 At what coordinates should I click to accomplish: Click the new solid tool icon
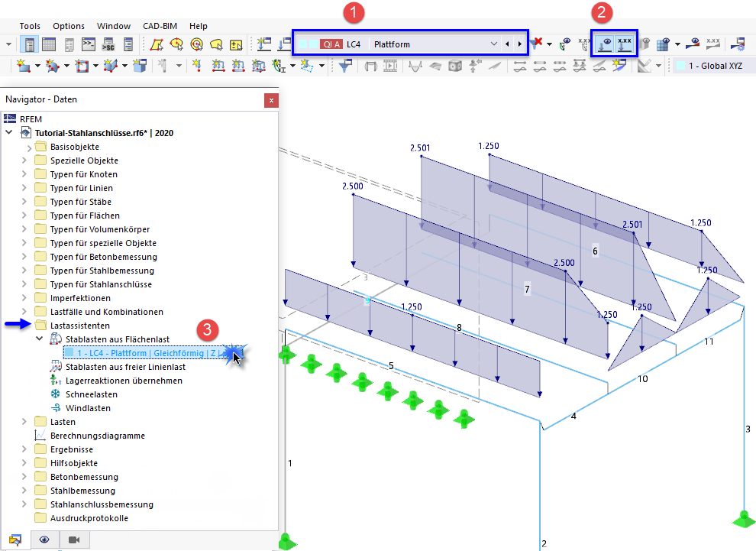(x=111, y=66)
